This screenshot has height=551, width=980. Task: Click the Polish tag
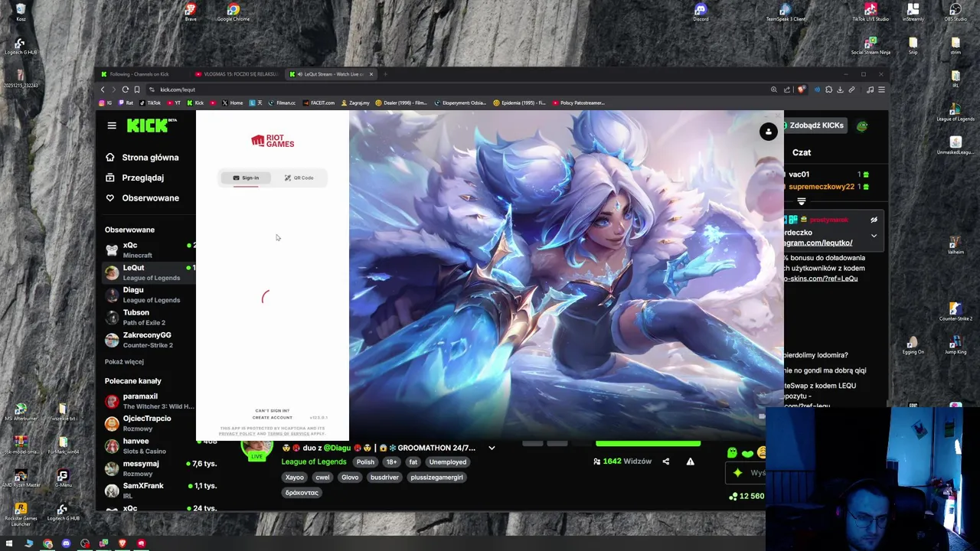click(x=365, y=461)
